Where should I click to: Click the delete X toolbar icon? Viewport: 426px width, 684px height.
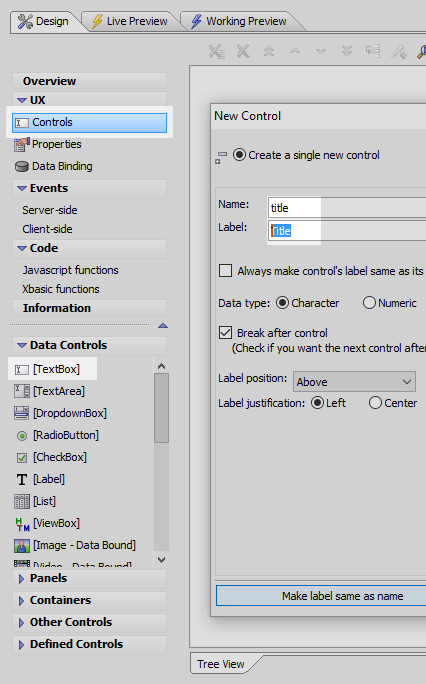tap(243, 51)
